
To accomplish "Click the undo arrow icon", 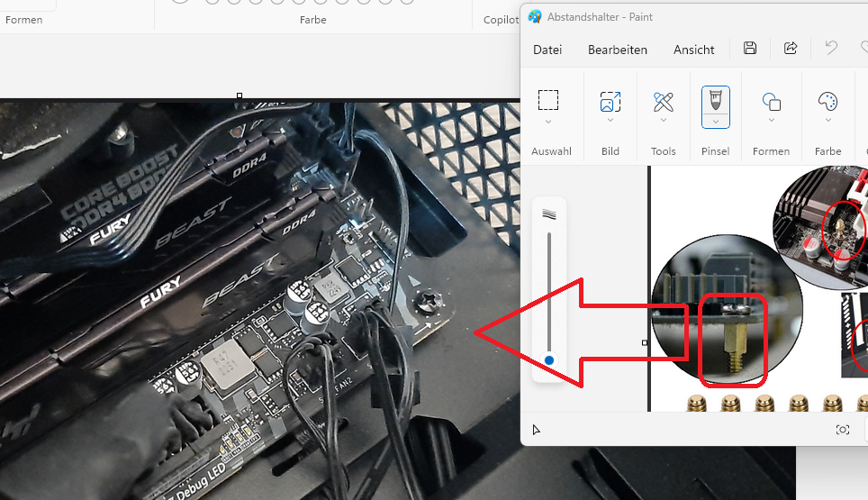I will pyautogui.click(x=831, y=48).
